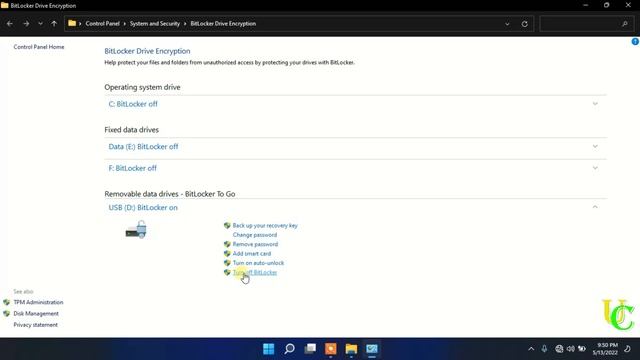Refresh the BitLocker page
The width and height of the screenshot is (640, 360).
pos(524,24)
